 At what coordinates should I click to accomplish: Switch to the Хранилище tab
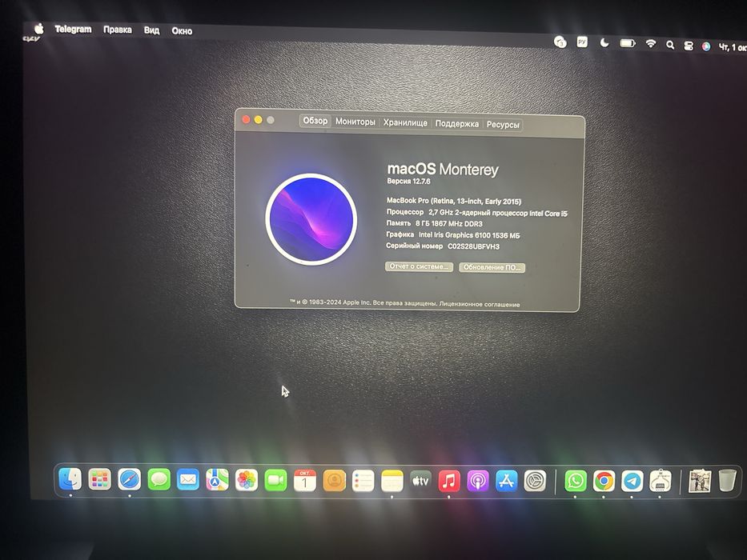[405, 122]
